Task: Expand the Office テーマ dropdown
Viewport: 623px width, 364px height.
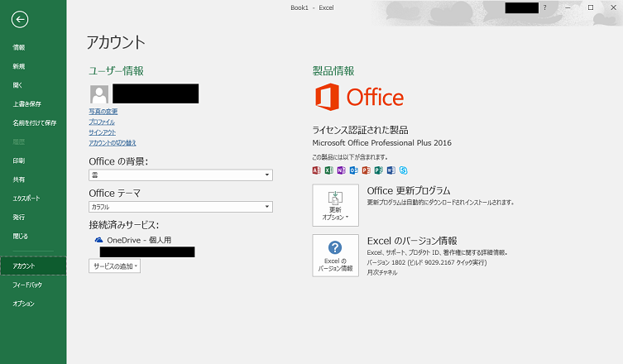Action: (181, 207)
